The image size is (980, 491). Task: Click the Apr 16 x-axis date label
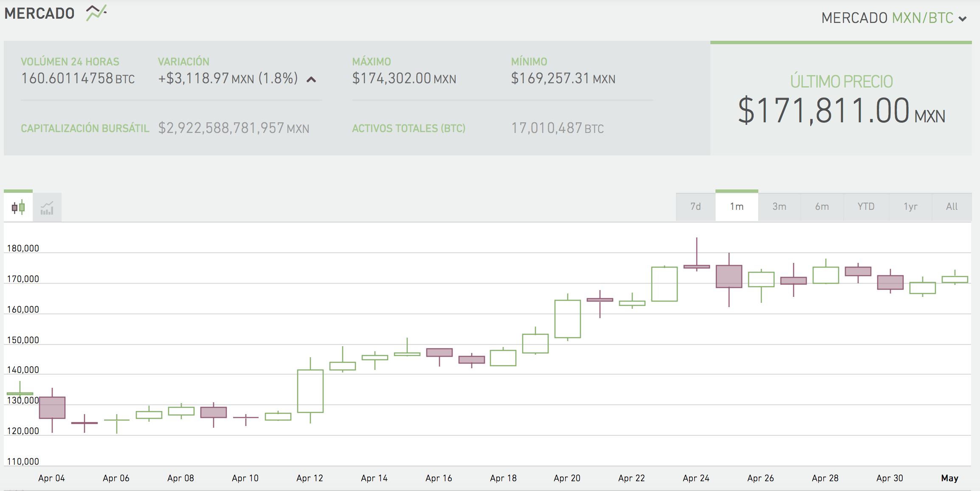click(439, 478)
